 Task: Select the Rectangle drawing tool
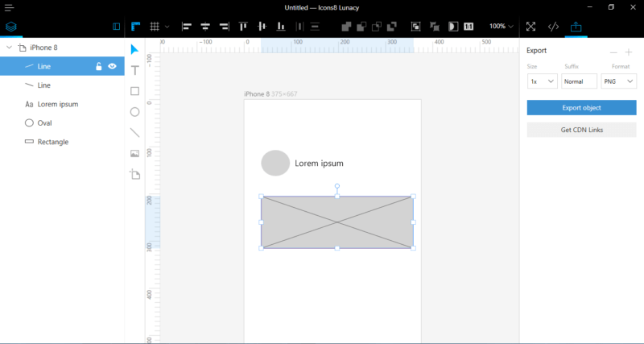click(x=134, y=91)
